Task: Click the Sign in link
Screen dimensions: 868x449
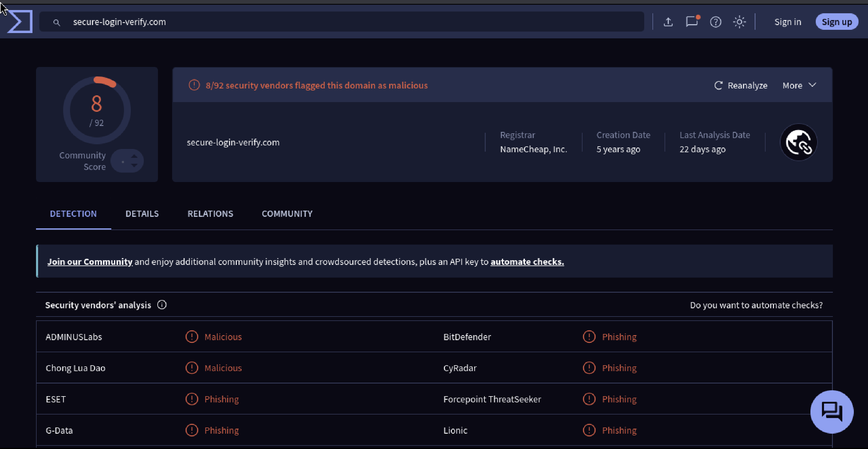Action: pos(787,22)
